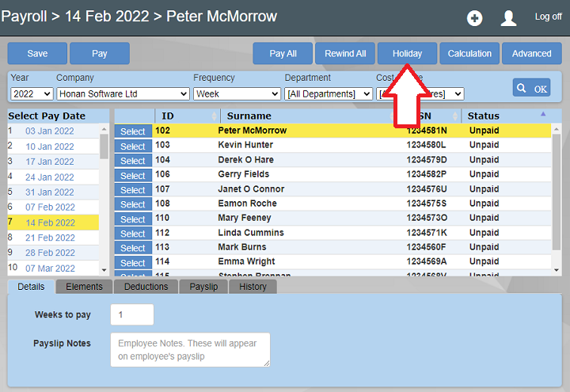Switch to the Deductions tab
Image resolution: width=570 pixels, height=392 pixels.
point(146,287)
